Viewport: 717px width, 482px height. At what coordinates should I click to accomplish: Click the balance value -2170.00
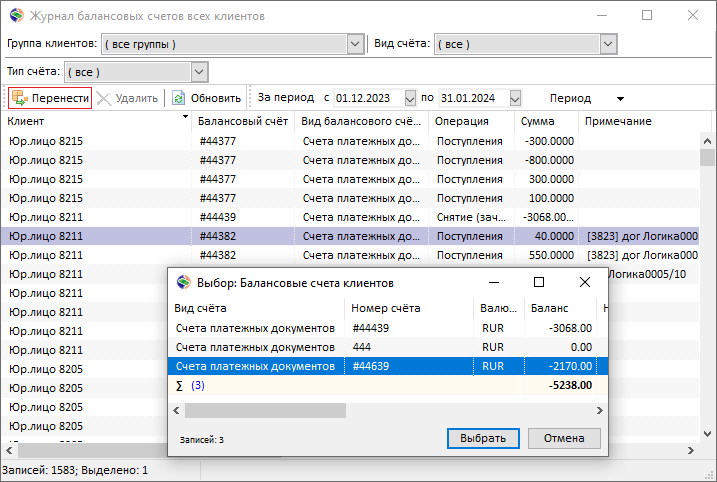(570, 366)
